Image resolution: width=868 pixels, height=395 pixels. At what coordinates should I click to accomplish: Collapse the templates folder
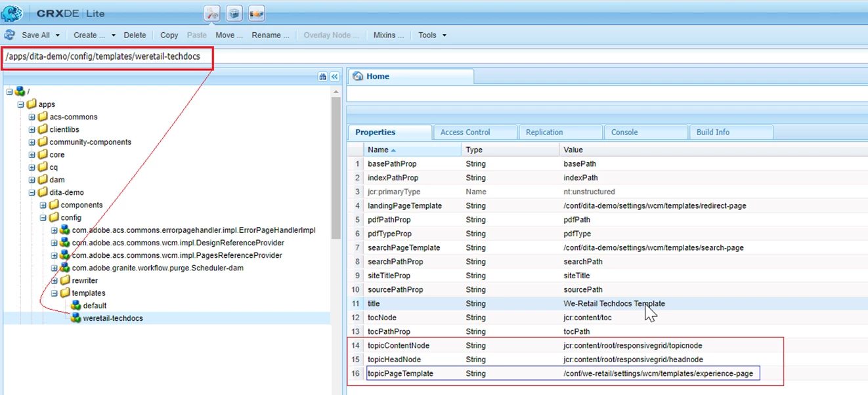point(54,293)
